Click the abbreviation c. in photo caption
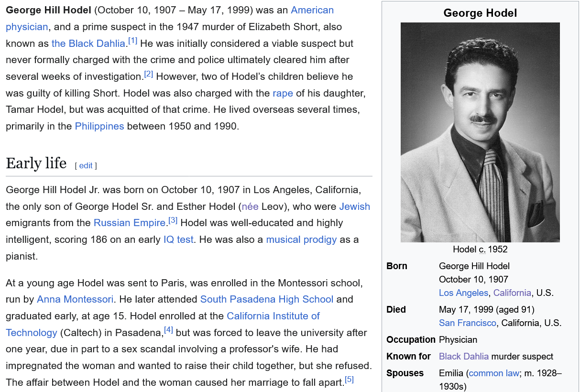The height and width of the screenshot is (392, 580). pyautogui.click(x=482, y=250)
